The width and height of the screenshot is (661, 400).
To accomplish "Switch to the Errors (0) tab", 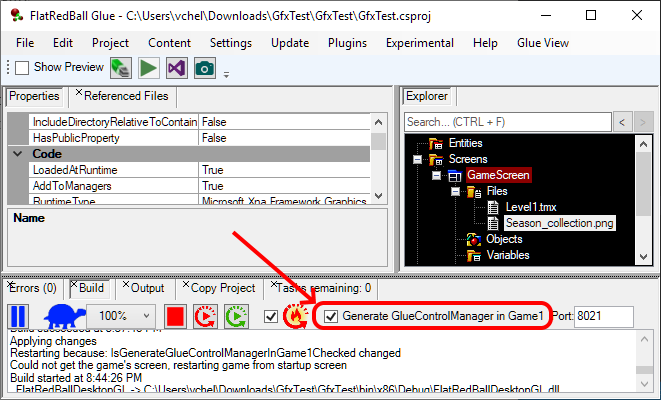I will pyautogui.click(x=33, y=288).
